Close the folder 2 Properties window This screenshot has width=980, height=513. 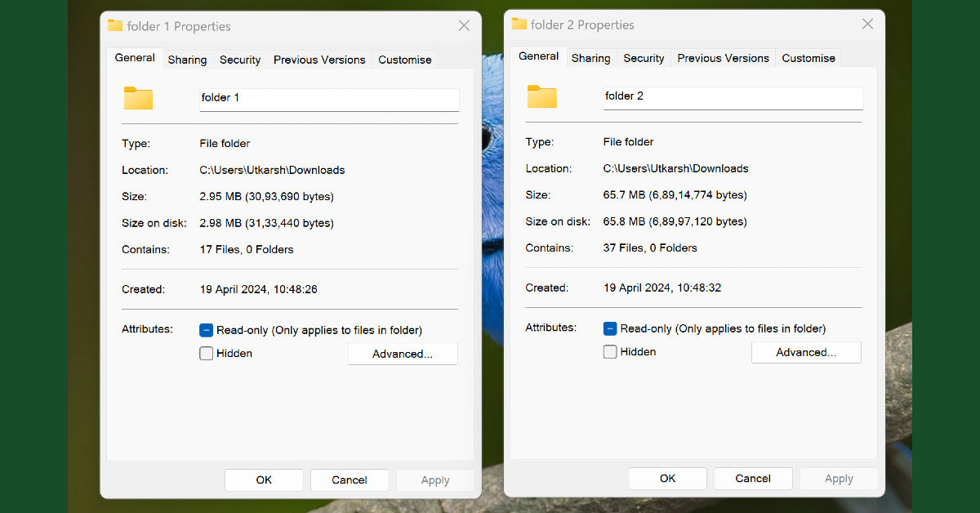pyautogui.click(x=868, y=25)
